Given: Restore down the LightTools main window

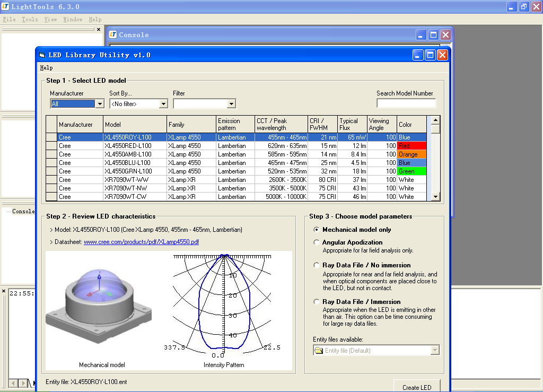Looking at the screenshot, I should click(x=524, y=6).
